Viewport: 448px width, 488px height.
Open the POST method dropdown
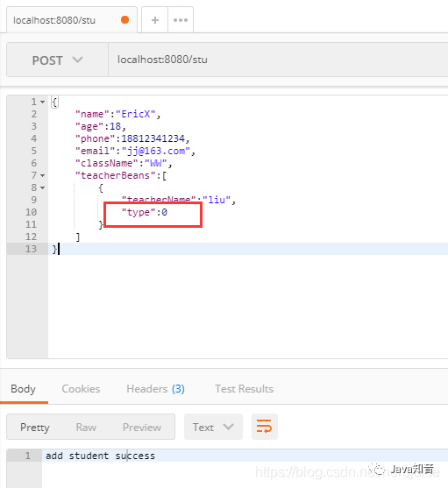pos(58,60)
